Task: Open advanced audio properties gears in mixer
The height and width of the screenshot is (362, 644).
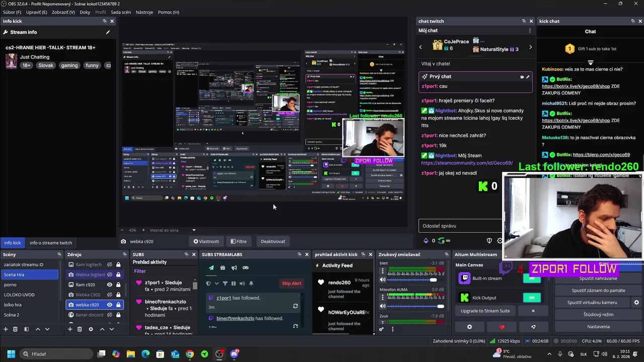Action: coord(381,329)
